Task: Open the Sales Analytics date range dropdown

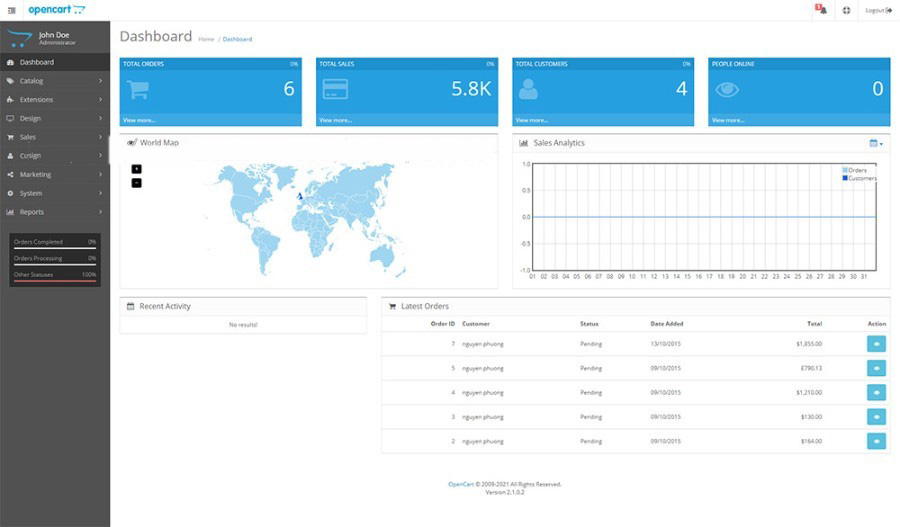Action: click(x=875, y=143)
